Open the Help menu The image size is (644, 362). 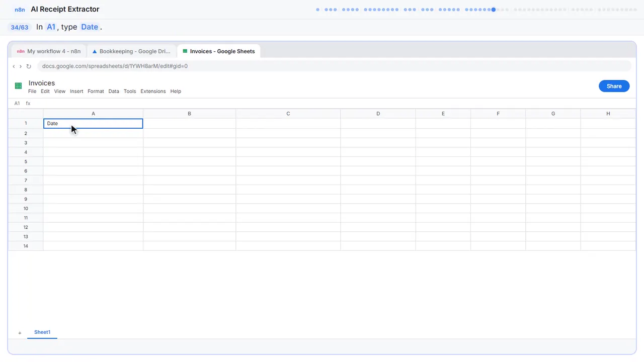176,92
